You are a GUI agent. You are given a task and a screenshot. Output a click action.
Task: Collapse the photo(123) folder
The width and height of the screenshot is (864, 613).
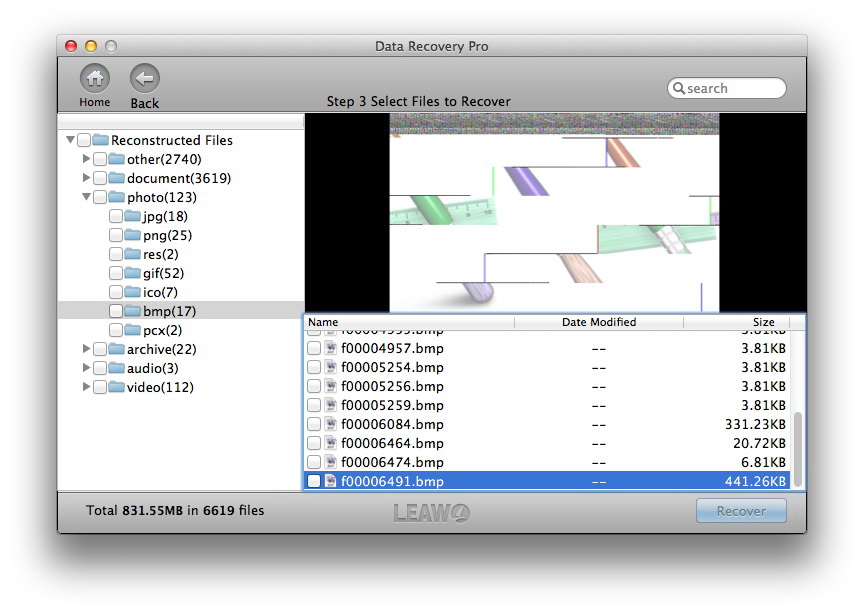(87, 197)
